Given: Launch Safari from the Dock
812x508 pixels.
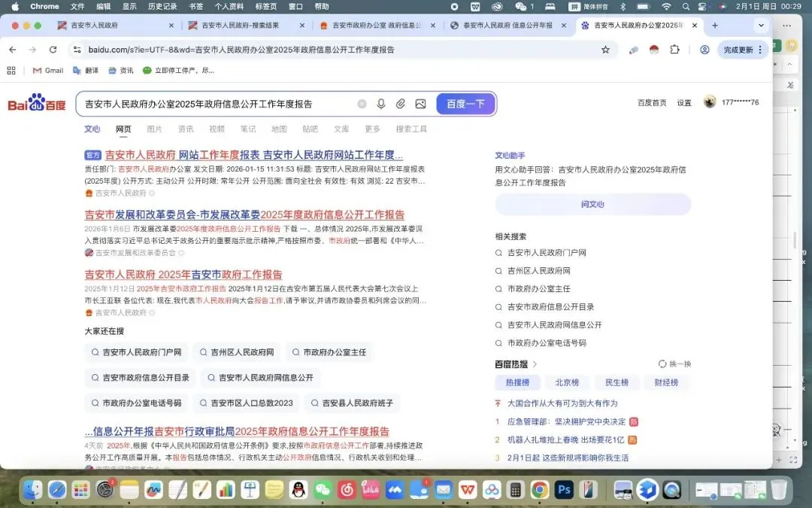Looking at the screenshot, I should pos(57,489).
